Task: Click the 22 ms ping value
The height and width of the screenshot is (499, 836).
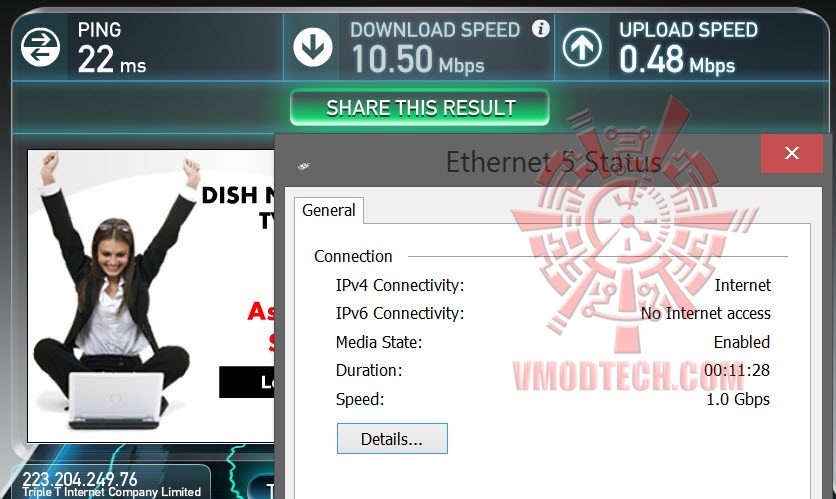Action: [112, 59]
